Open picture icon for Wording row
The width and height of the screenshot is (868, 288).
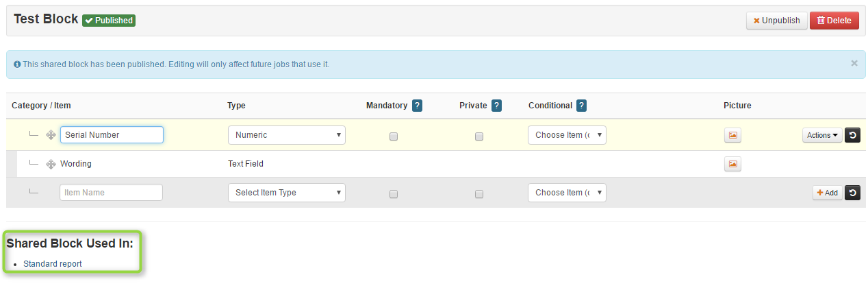pyautogui.click(x=732, y=164)
